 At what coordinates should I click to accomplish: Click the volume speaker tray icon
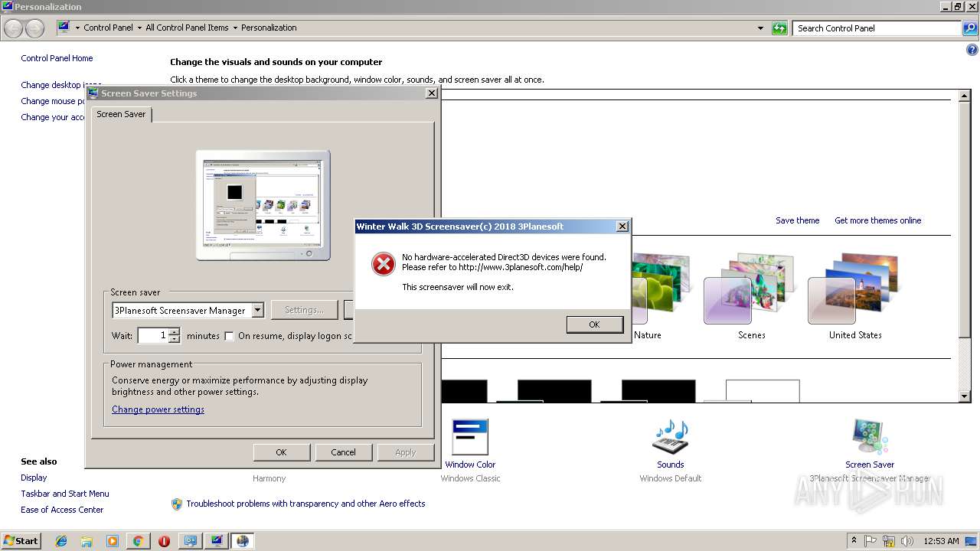[906, 541]
